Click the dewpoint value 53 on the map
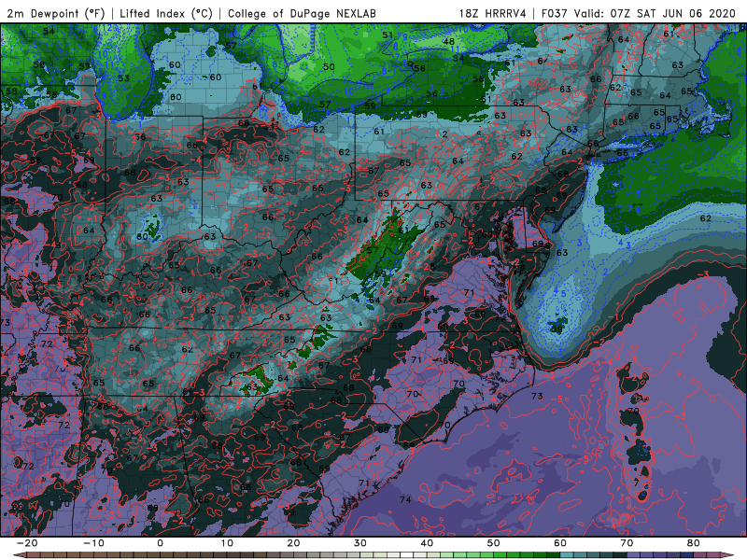 (x=123, y=78)
